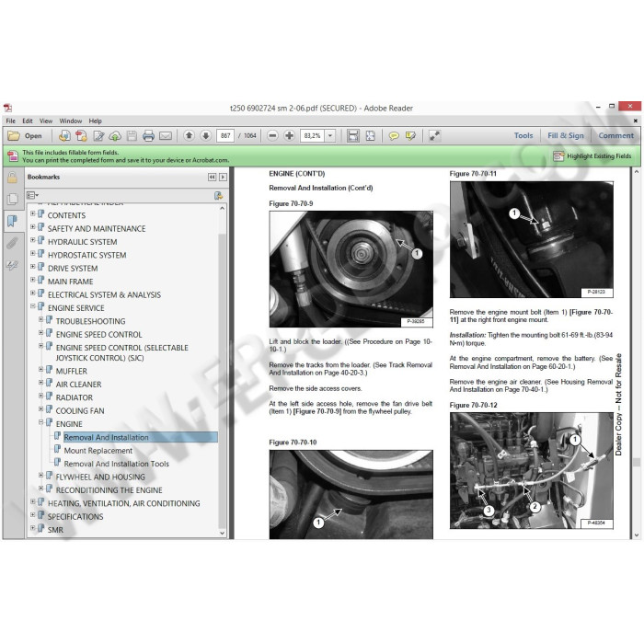Expand the SAFETY AND MAINTENANCE bookmark
The image size is (644, 644).
(x=33, y=226)
